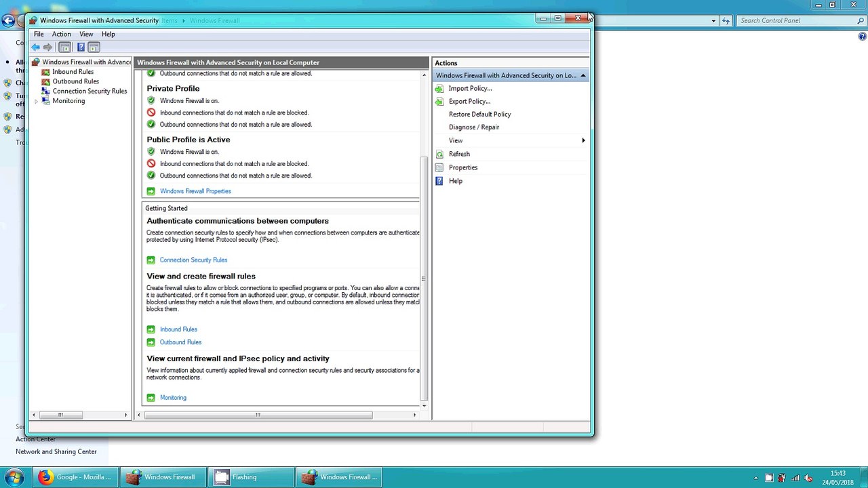The width and height of the screenshot is (868, 488).
Task: Open the Action menu
Action: [x=61, y=34]
